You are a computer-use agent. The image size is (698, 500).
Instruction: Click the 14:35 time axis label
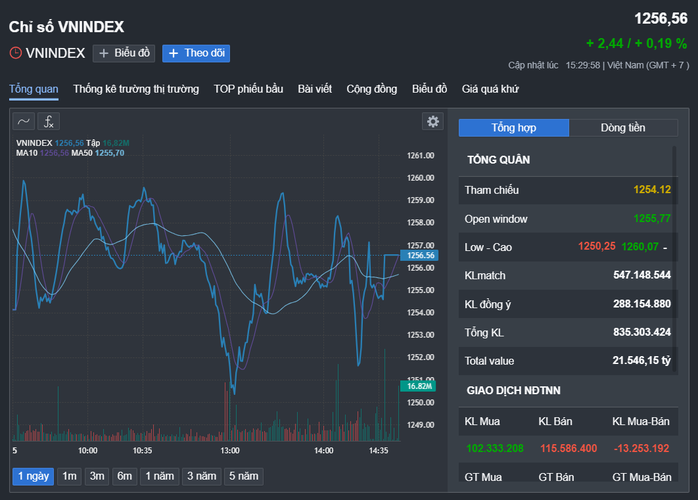[378, 451]
